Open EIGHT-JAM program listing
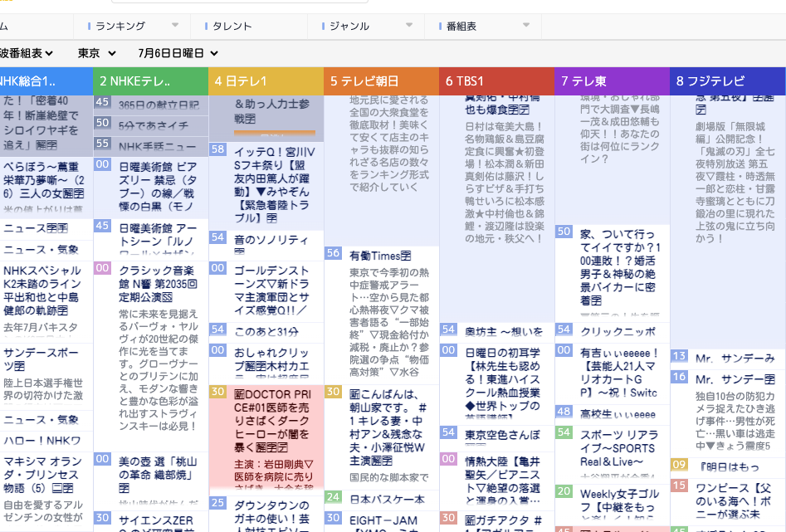Image resolution: width=786 pixels, height=532 pixels. (x=383, y=520)
